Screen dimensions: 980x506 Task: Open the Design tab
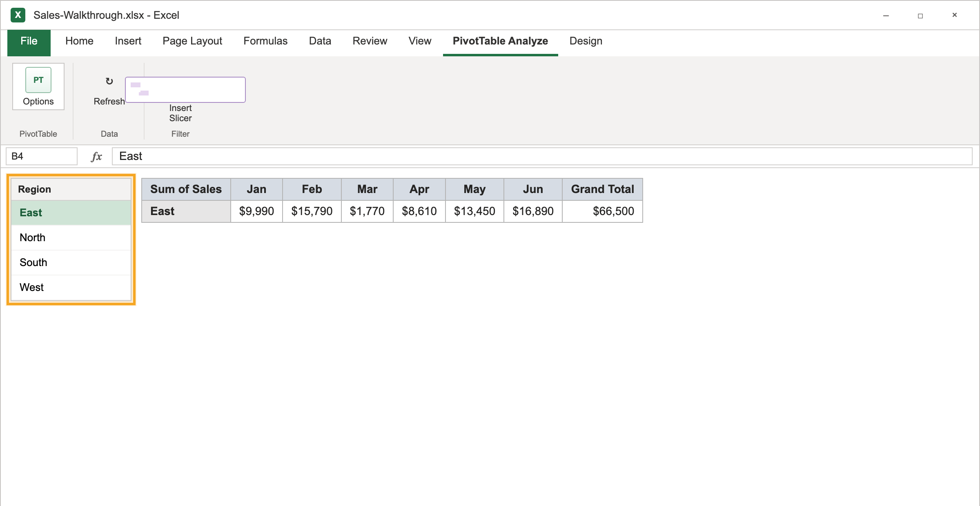586,41
